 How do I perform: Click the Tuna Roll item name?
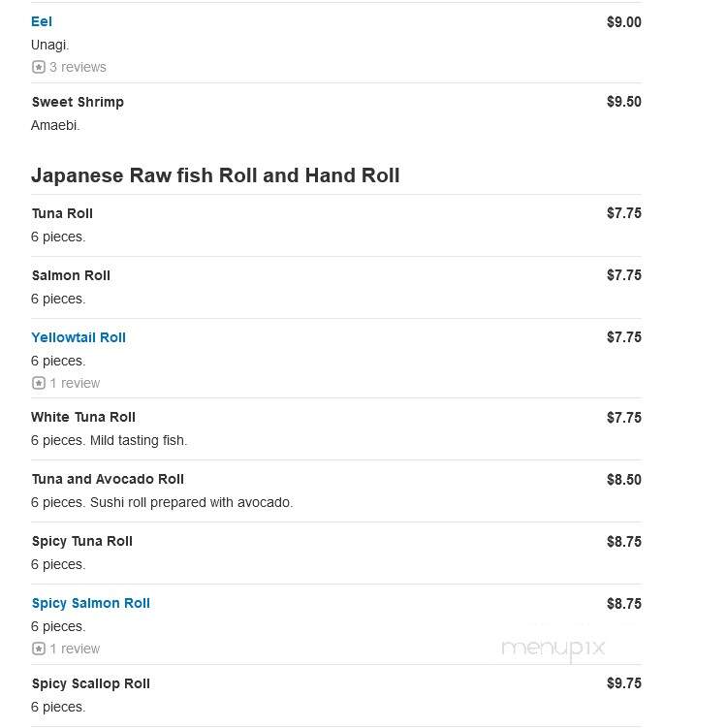(62, 213)
